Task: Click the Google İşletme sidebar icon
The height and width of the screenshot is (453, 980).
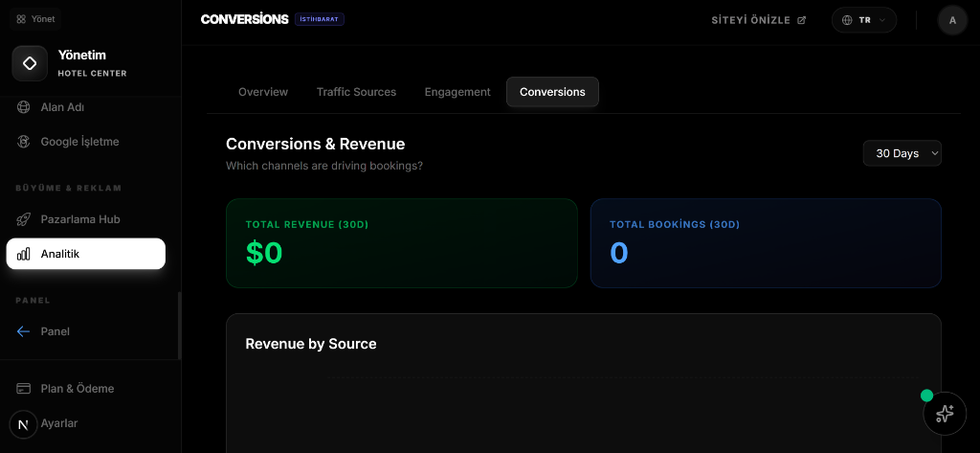Action: tap(24, 142)
